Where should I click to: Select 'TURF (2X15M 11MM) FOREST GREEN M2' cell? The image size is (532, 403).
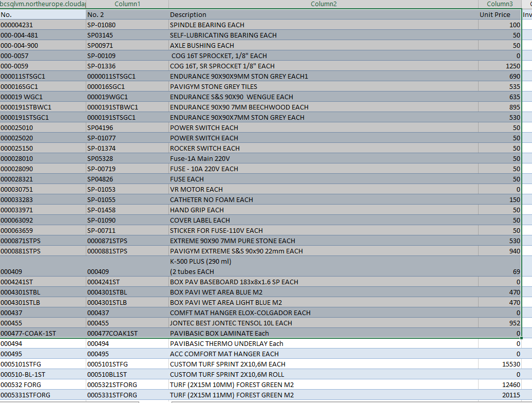click(324, 395)
